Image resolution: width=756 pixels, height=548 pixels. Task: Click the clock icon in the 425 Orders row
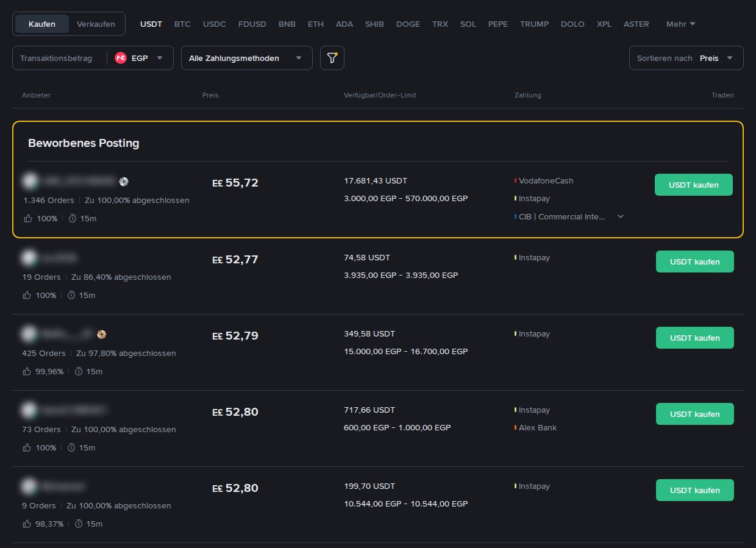[x=78, y=371]
